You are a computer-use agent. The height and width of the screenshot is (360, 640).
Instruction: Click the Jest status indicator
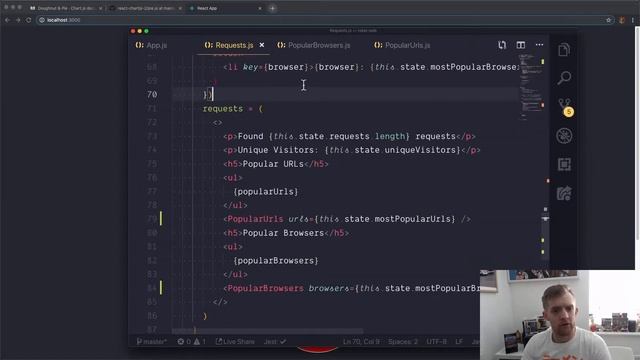(275, 341)
